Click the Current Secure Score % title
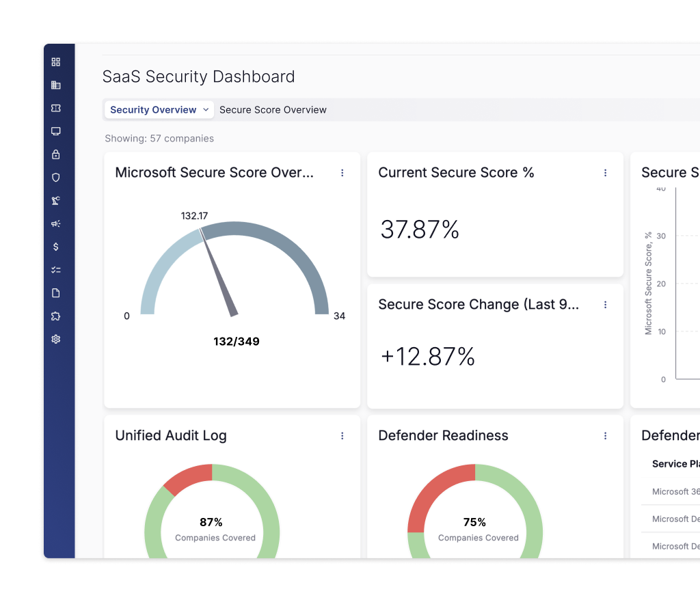Screen dimensions: 700x602 456,172
